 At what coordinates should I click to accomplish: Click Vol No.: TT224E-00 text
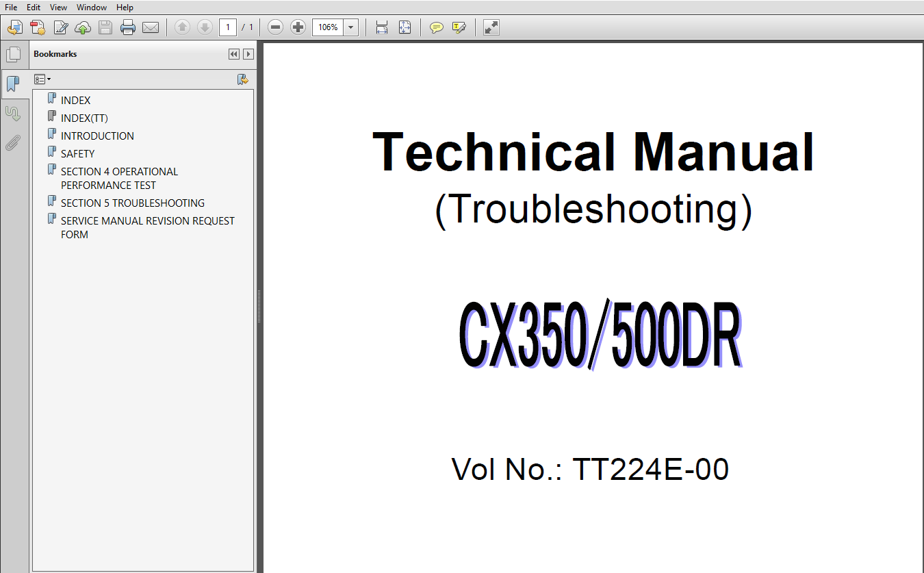click(590, 470)
